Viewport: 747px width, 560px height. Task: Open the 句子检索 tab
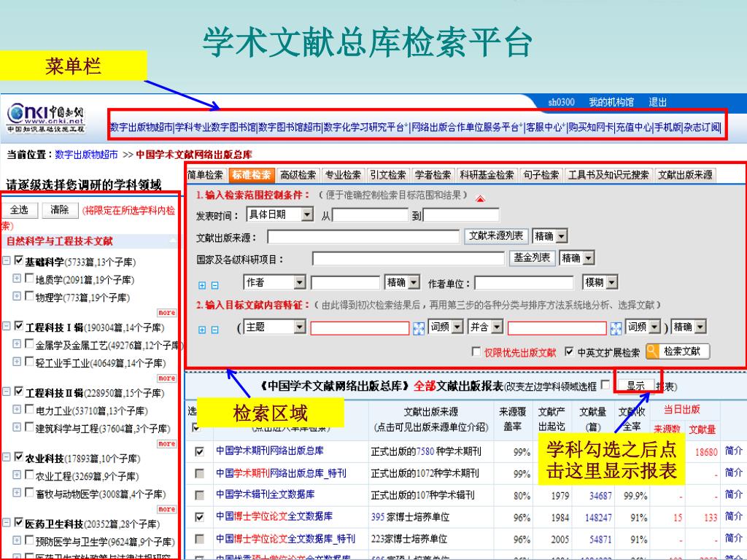(541, 175)
